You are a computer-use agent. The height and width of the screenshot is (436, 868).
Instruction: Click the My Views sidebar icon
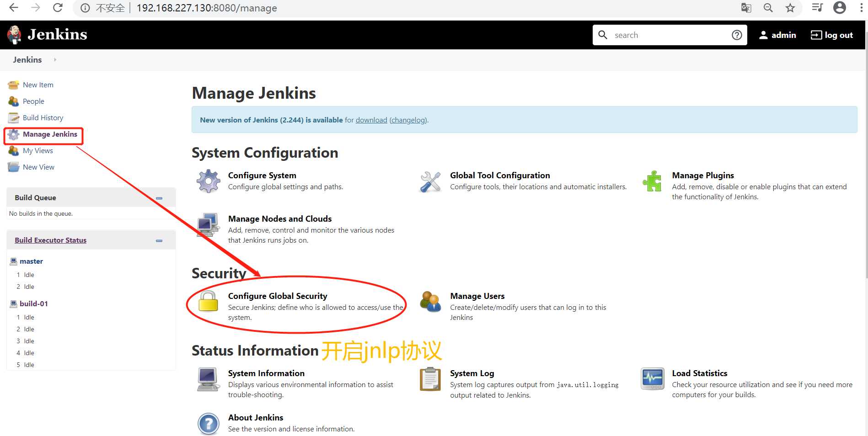point(13,151)
